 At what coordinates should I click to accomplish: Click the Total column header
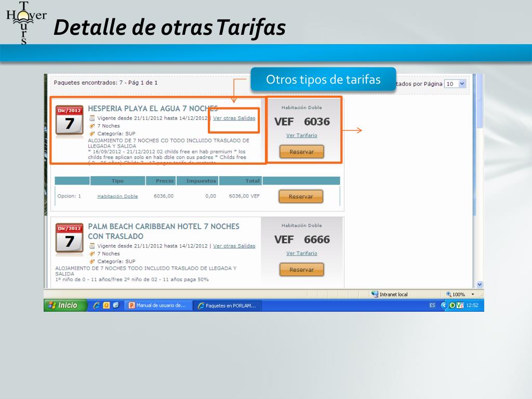[241, 181]
